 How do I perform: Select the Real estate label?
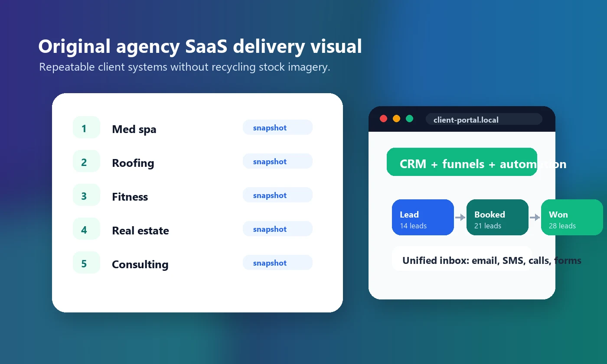point(140,231)
